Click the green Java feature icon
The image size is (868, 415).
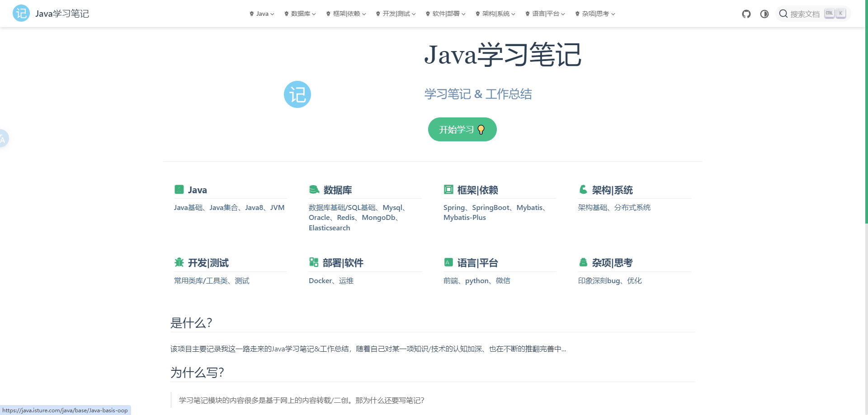tap(179, 190)
